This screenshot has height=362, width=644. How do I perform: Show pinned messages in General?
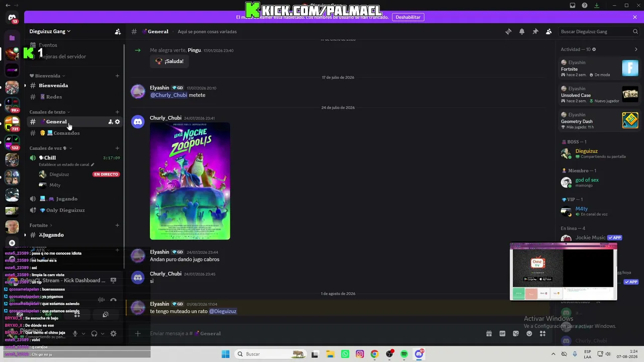[535, 31]
